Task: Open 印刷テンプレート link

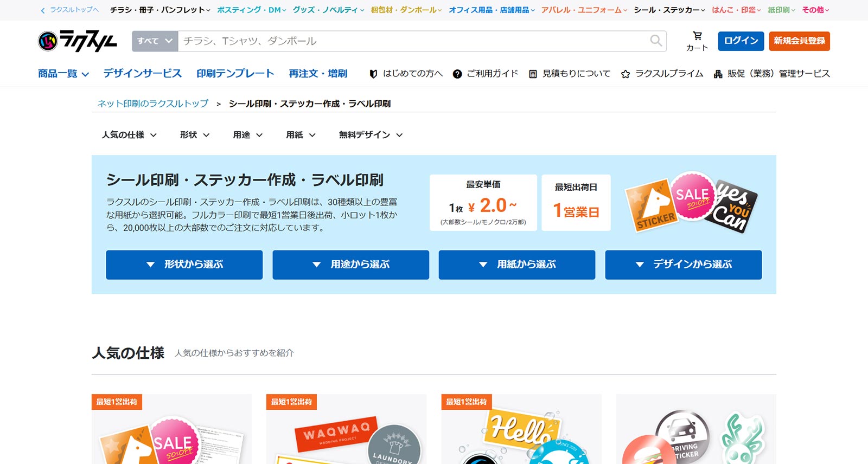Action: [235, 73]
